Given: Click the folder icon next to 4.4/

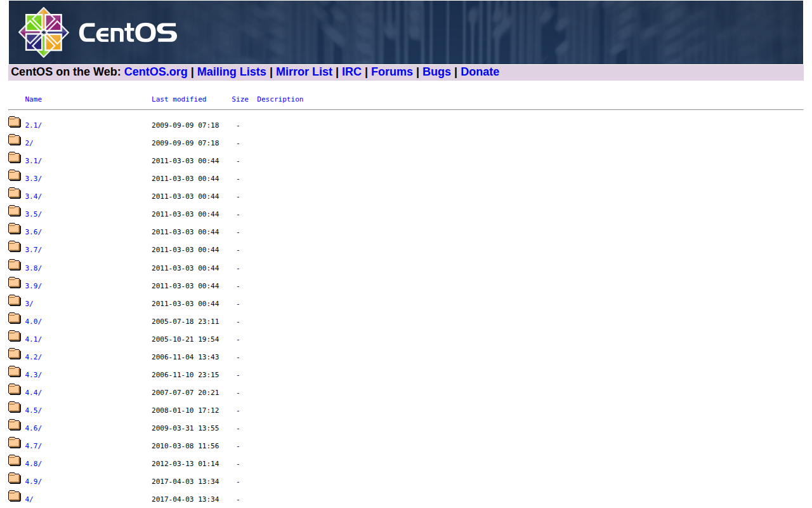Looking at the screenshot, I should pos(15,389).
